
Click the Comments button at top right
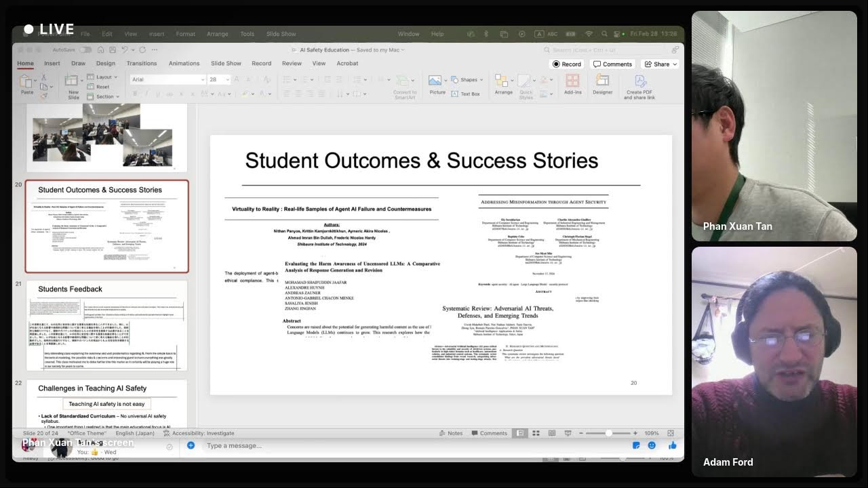(x=612, y=64)
